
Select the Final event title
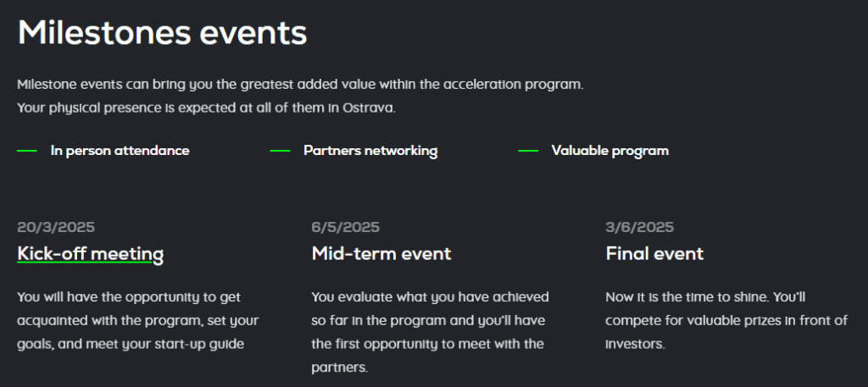[x=654, y=254]
